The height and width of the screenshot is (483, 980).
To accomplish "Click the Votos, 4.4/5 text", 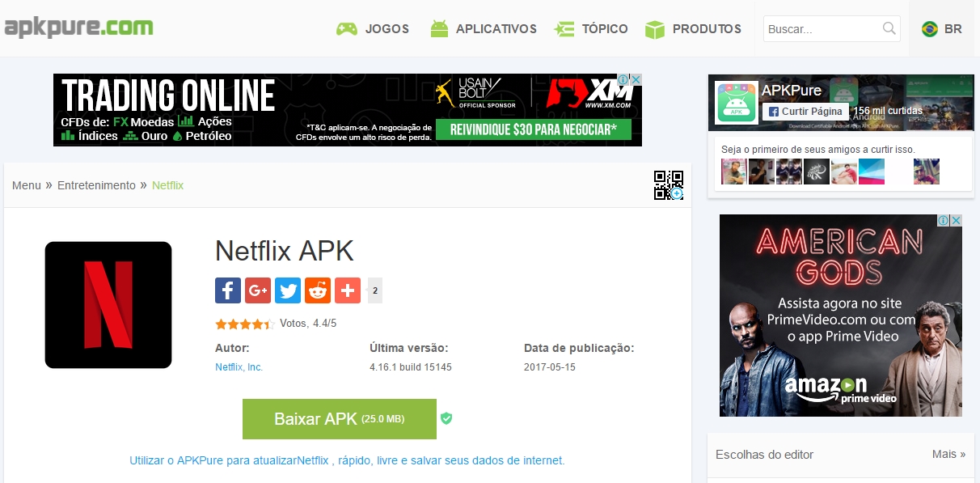I will click(x=308, y=324).
